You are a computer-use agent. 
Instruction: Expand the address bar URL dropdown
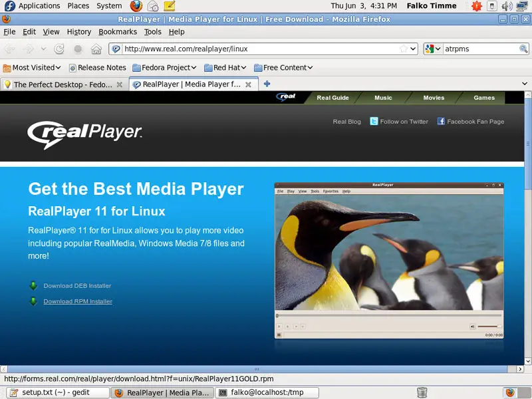413,49
